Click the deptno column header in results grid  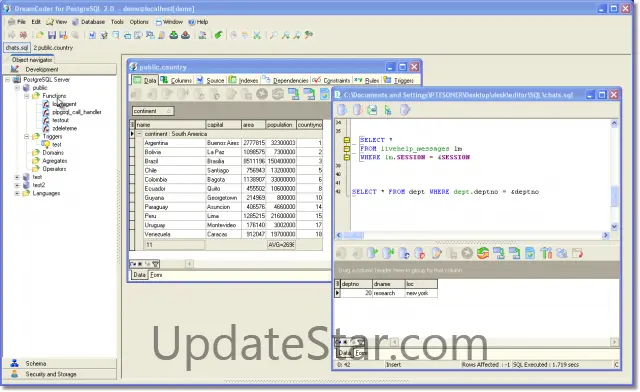click(x=356, y=284)
